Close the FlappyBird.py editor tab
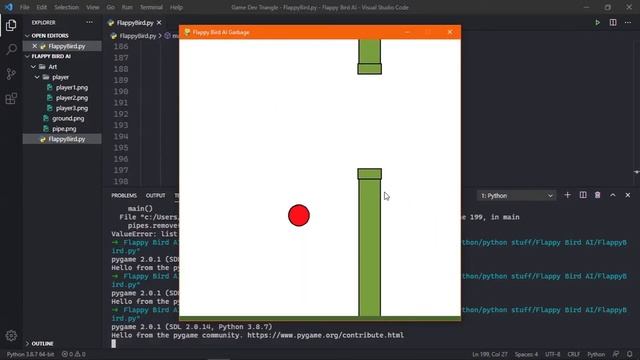Image resolution: width=640 pixels, height=360 pixels. 159,23
